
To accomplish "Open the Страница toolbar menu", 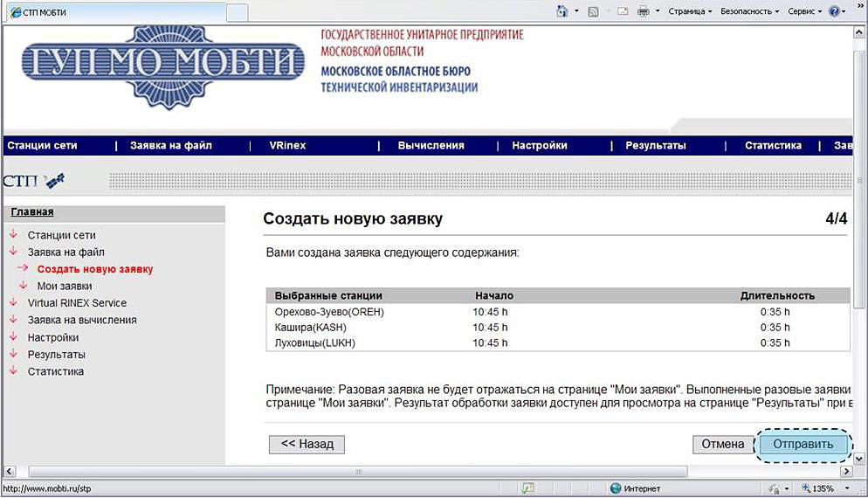I will coord(690,11).
